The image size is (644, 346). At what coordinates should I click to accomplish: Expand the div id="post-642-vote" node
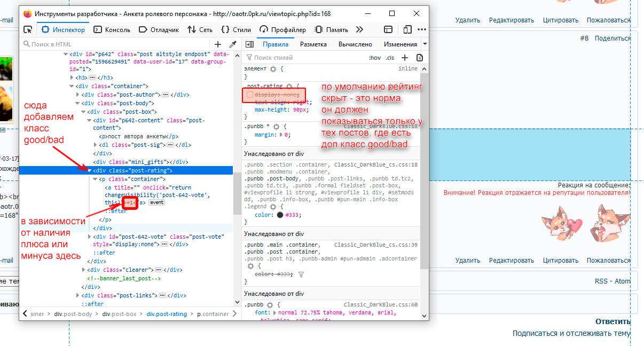(90, 237)
